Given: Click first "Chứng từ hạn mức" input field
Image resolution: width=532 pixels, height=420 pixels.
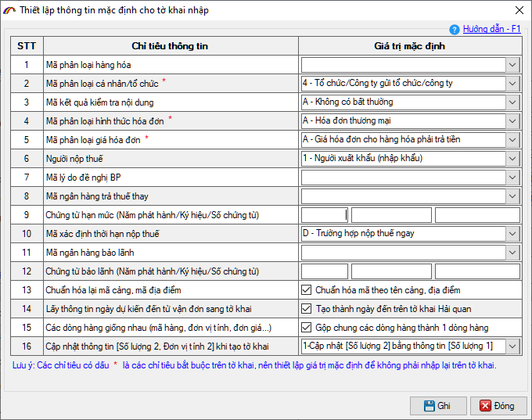Looking at the screenshot, I should (x=325, y=215).
